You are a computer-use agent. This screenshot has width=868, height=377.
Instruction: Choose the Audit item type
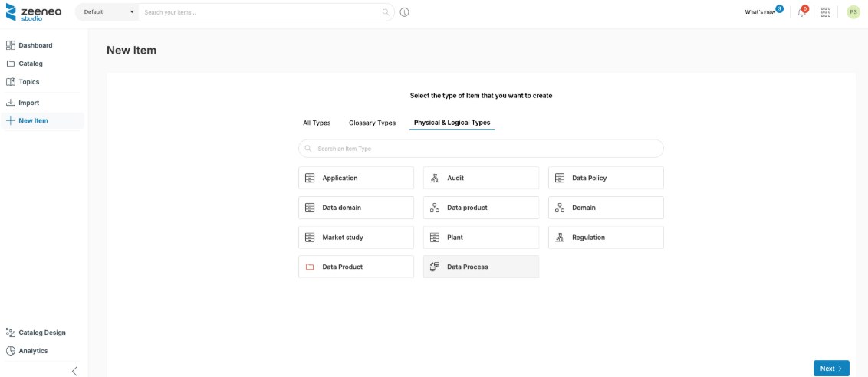[x=481, y=178]
